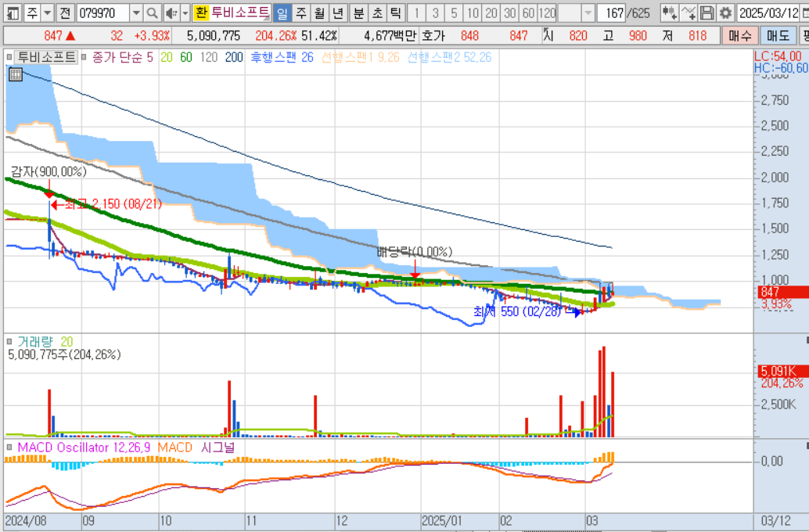Switch to the 분 minute chart
This screenshot has width=809, height=532.
pyautogui.click(x=358, y=13)
